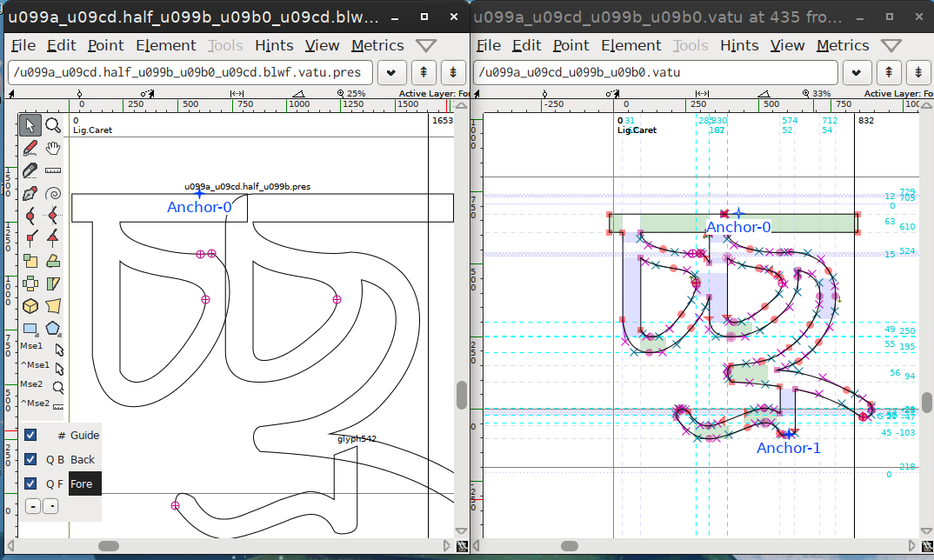Select the Ruler measure tool

[53, 170]
